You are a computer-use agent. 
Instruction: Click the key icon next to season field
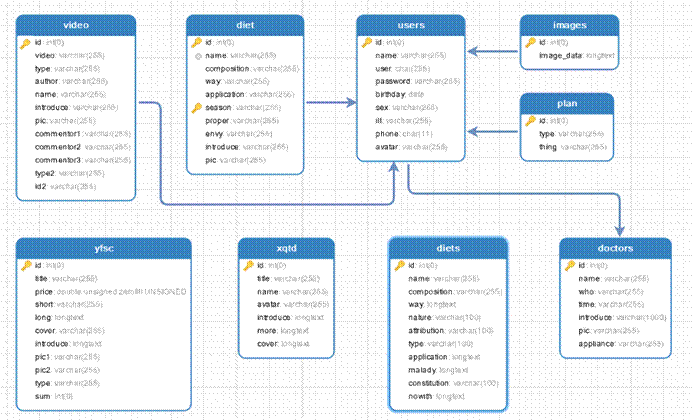tap(196, 107)
